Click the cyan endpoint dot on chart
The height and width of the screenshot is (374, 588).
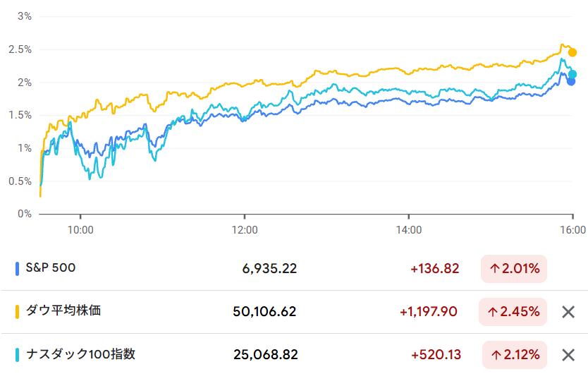click(x=573, y=74)
